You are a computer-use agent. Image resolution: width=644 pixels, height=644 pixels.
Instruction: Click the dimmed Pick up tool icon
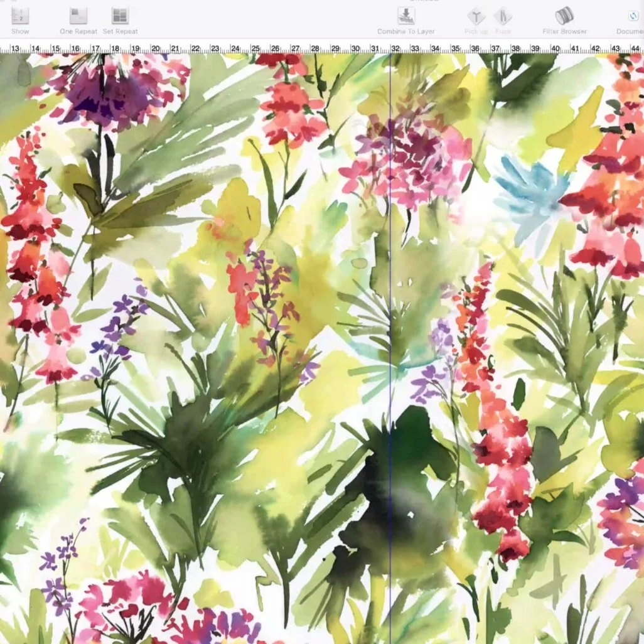476,17
